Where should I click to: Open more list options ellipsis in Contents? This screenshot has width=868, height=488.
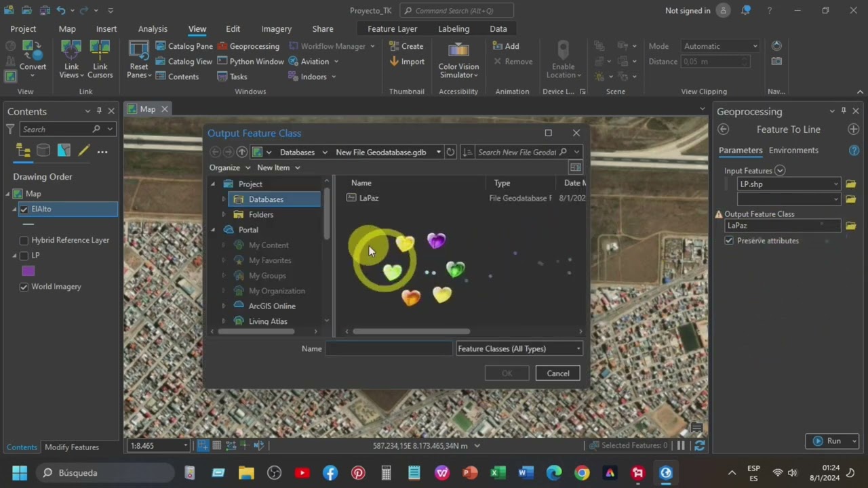point(102,152)
